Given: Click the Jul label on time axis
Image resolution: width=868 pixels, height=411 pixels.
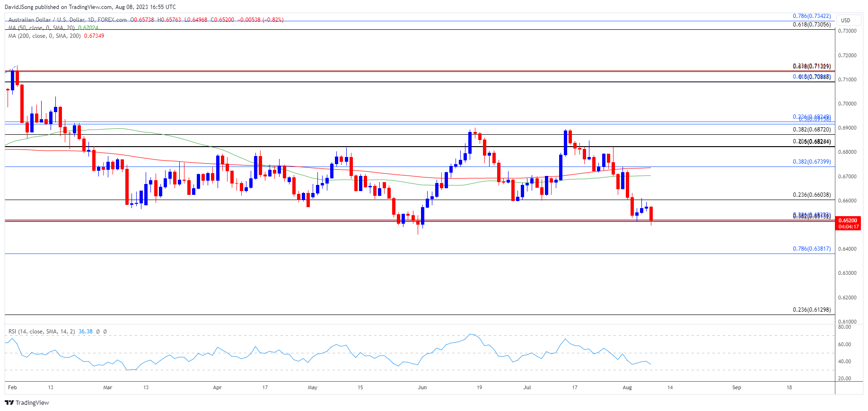Looking at the screenshot, I should point(527,387).
